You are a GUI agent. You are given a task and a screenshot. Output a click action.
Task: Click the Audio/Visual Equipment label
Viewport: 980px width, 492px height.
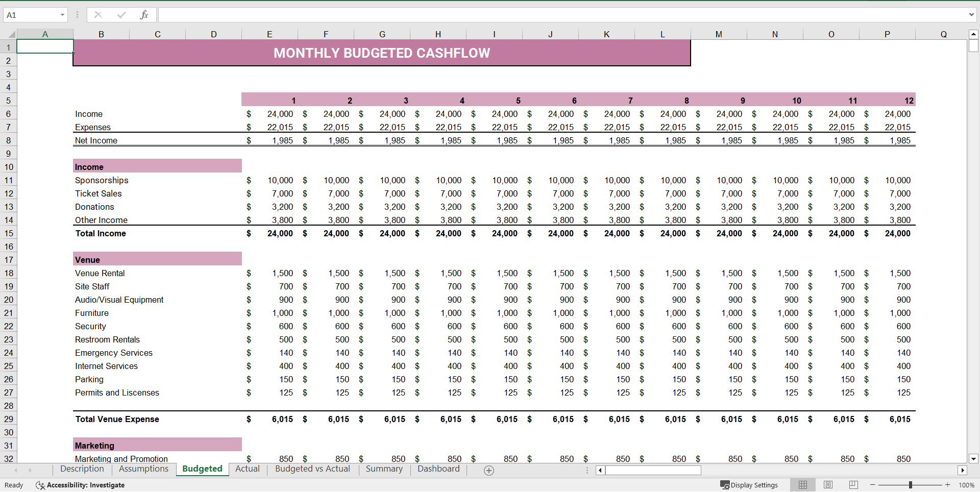pyautogui.click(x=119, y=300)
